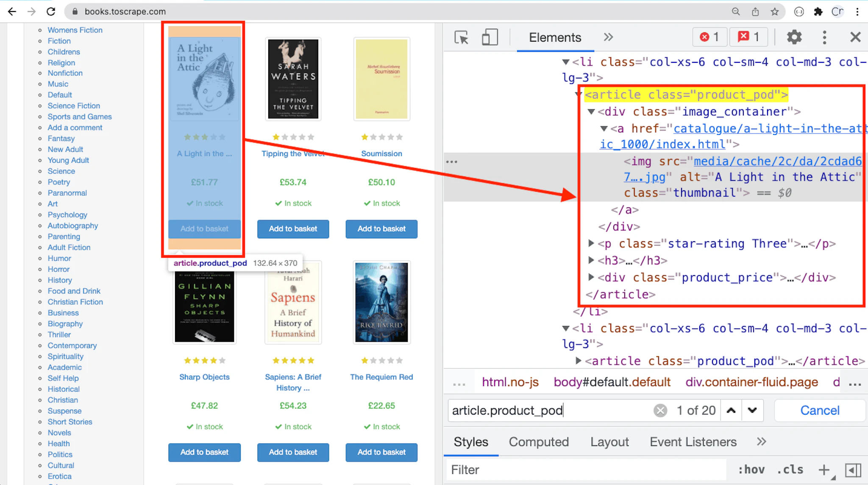This screenshot has height=485, width=868.
Task: Toggle the :hov element state button
Action: pyautogui.click(x=751, y=470)
